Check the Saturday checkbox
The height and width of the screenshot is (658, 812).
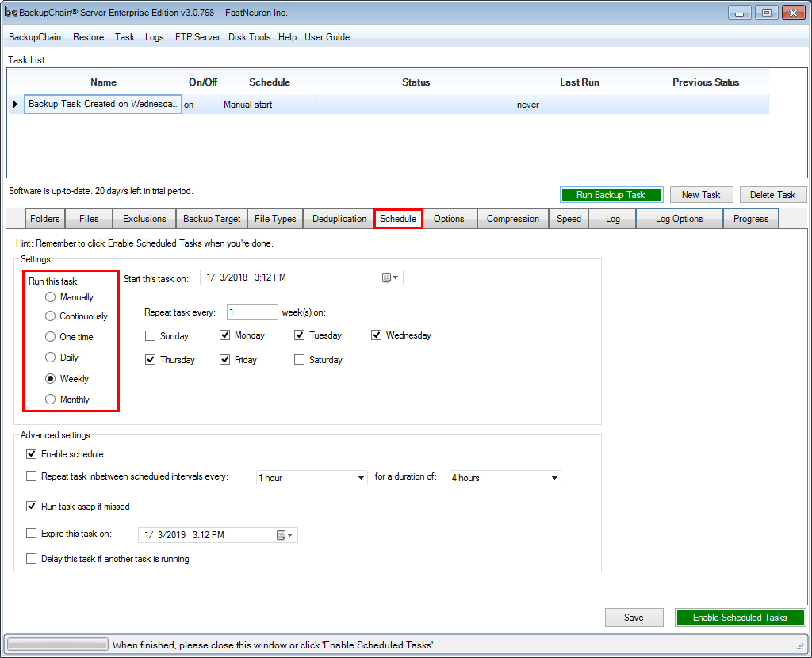point(299,359)
